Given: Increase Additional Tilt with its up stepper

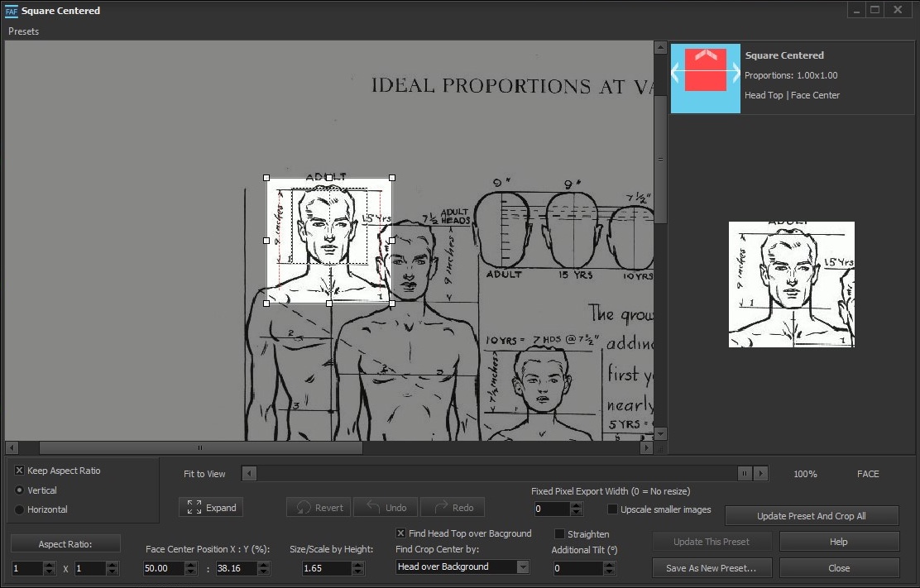Looking at the screenshot, I should (610, 565).
